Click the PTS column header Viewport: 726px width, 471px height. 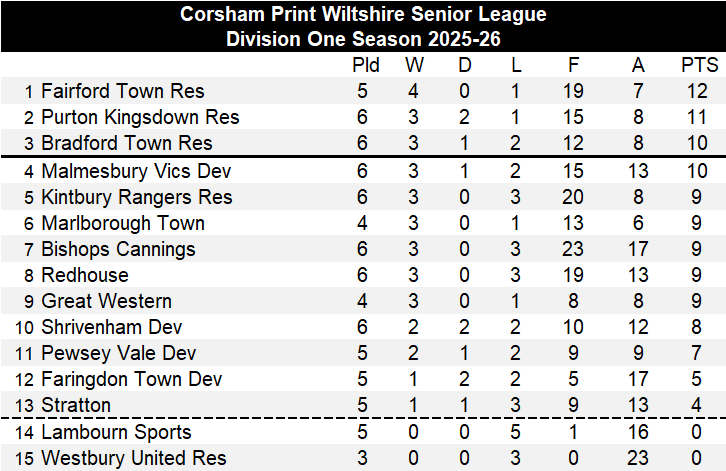pos(699,66)
